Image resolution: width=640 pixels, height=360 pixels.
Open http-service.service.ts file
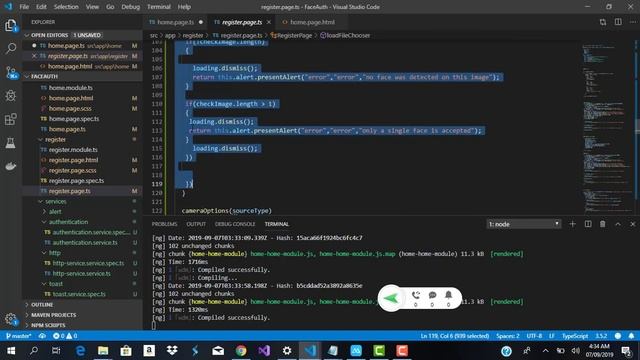82,273
